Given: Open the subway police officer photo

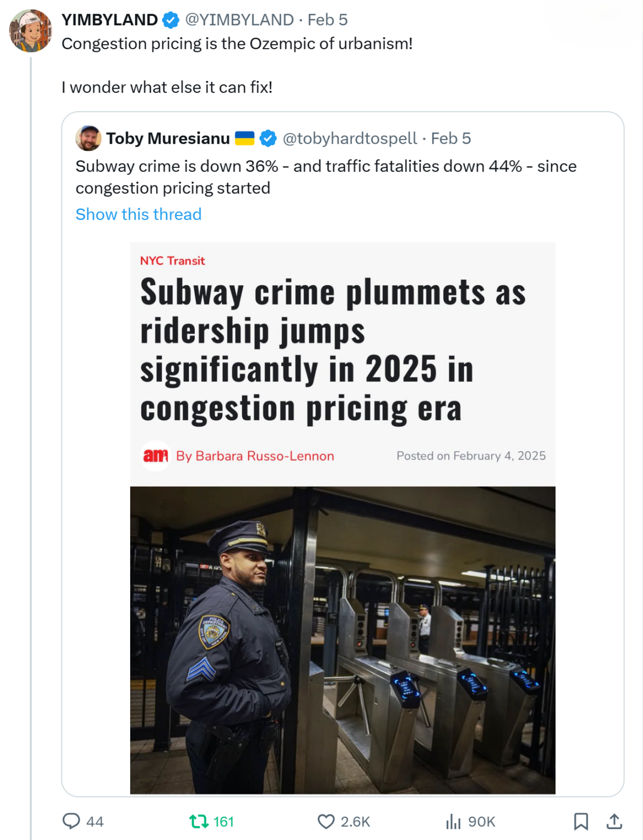Looking at the screenshot, I should pyautogui.click(x=343, y=640).
